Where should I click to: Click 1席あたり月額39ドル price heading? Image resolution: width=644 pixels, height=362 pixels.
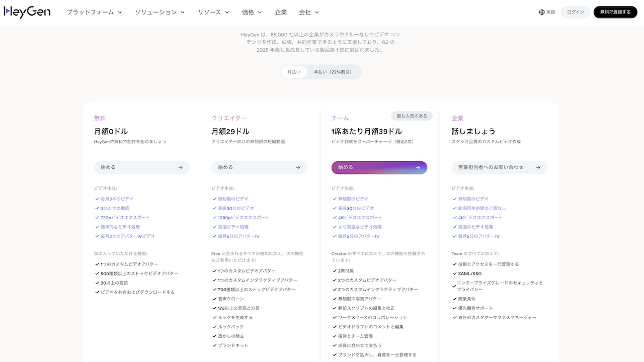pyautogui.click(x=367, y=131)
